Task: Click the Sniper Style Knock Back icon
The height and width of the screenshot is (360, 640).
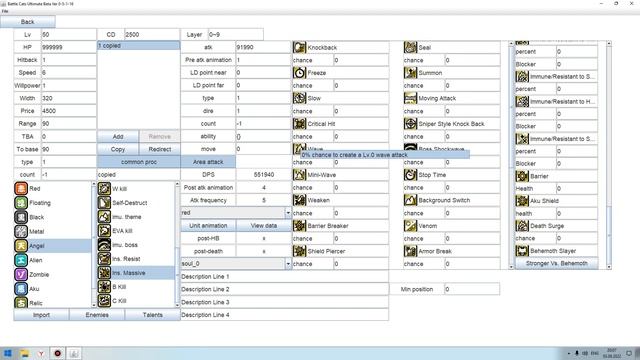Action: coord(410,123)
